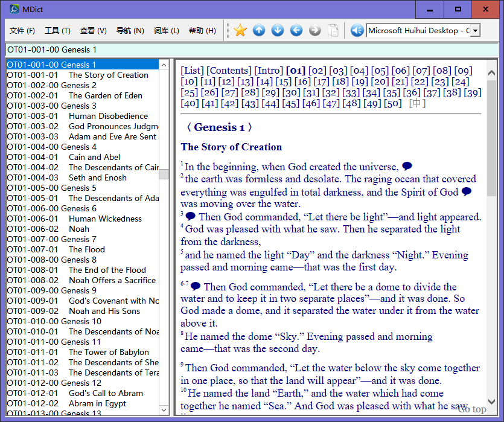Click the blue up arrow toolbar icon
504x422 pixels.
(259, 31)
